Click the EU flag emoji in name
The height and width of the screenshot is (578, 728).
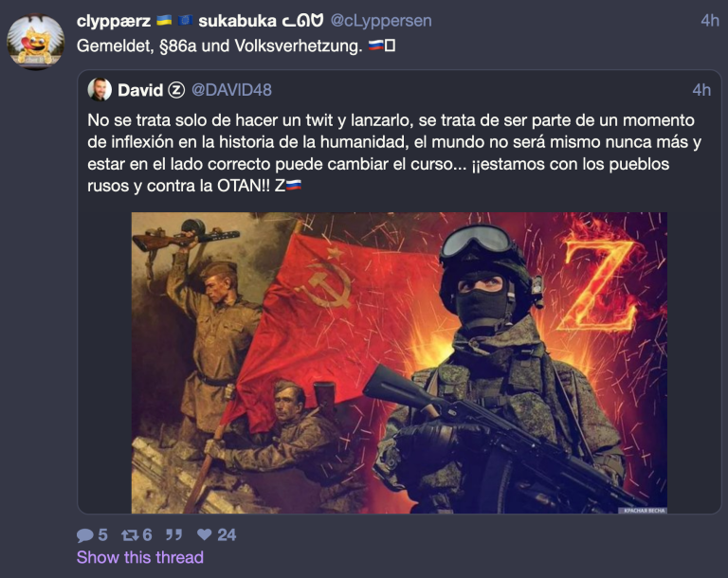point(186,21)
